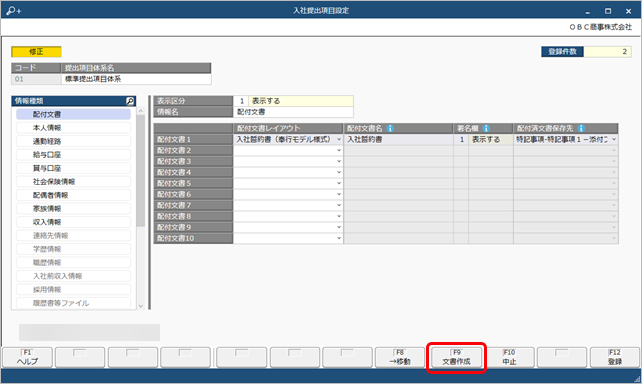Click the 表示区分 value field
The image size is (642, 384).
click(293, 101)
